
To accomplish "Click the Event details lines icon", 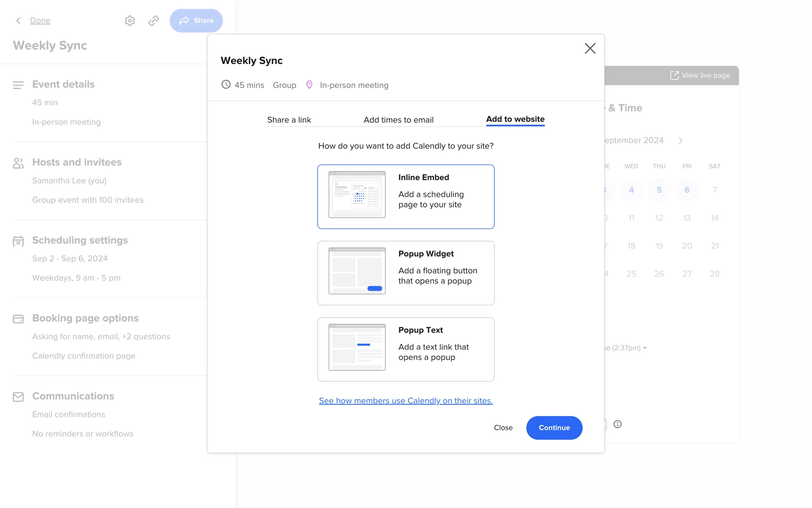I will coord(18,85).
